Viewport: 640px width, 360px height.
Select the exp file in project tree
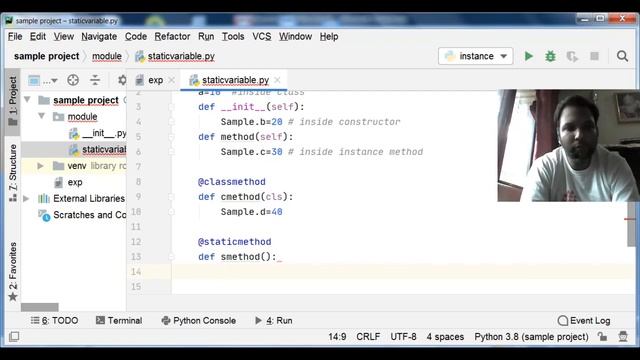tap(69, 182)
